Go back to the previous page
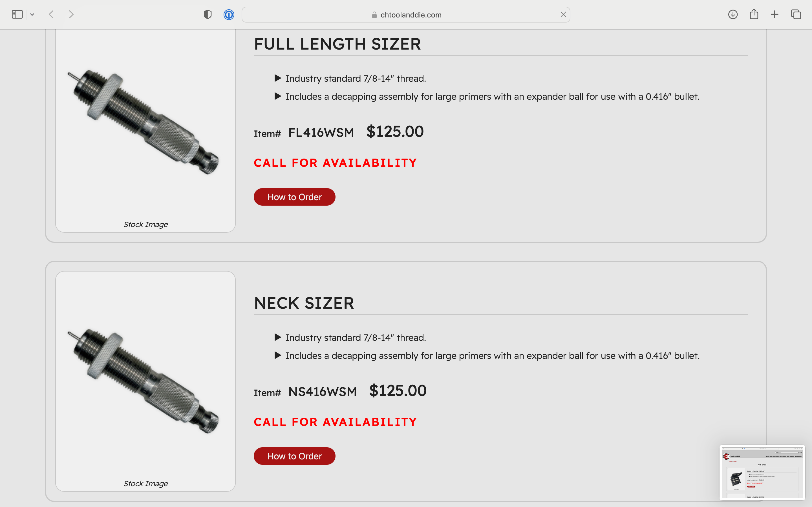This screenshot has height=507, width=812. pos(51,14)
